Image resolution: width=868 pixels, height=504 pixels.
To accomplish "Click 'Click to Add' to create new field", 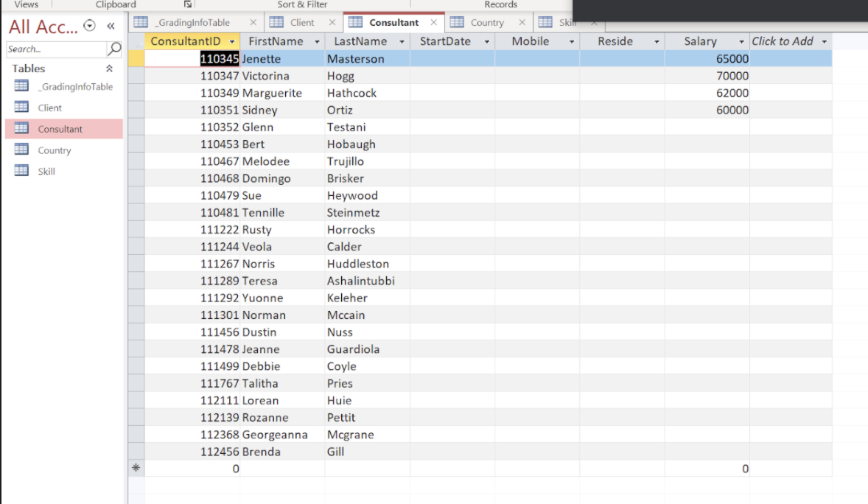I will (x=784, y=41).
